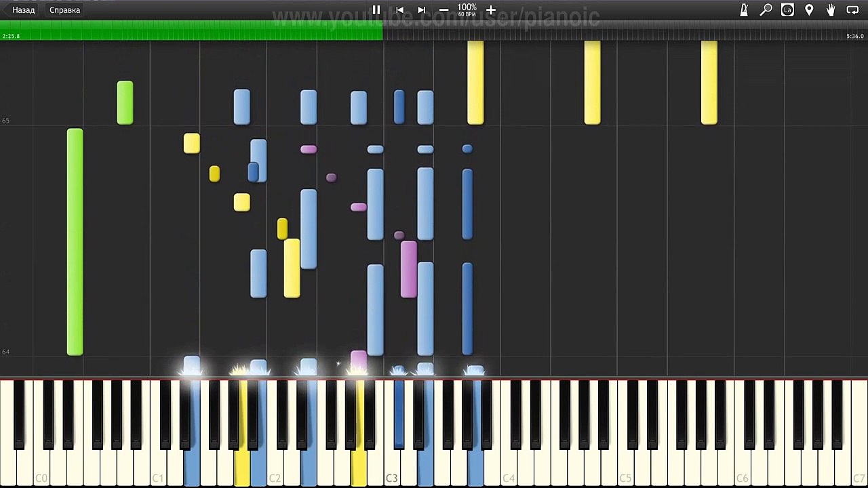Click the piano key labeled C6
Image resolution: width=868 pixels, height=488 pixels.
743,468
